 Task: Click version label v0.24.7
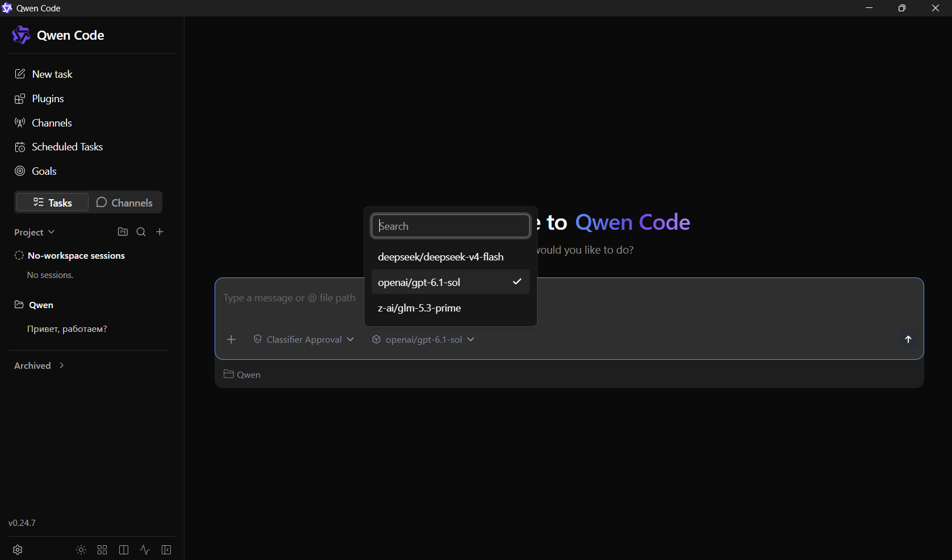[x=22, y=523]
